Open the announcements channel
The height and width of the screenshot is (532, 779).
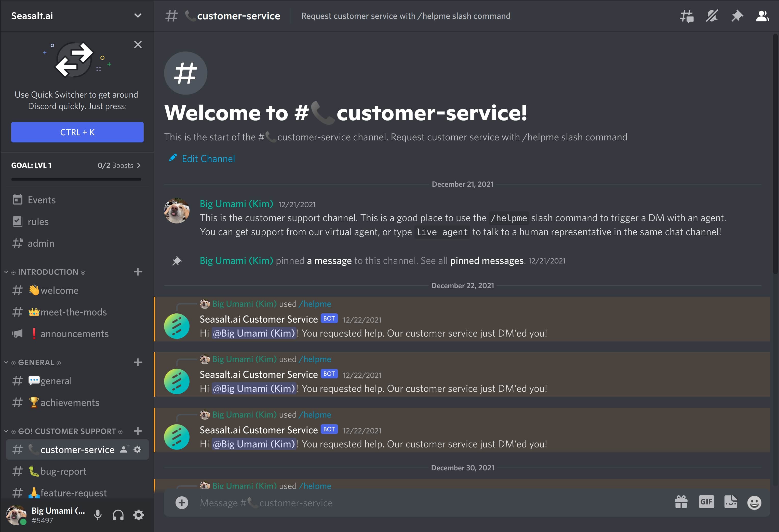pos(74,334)
